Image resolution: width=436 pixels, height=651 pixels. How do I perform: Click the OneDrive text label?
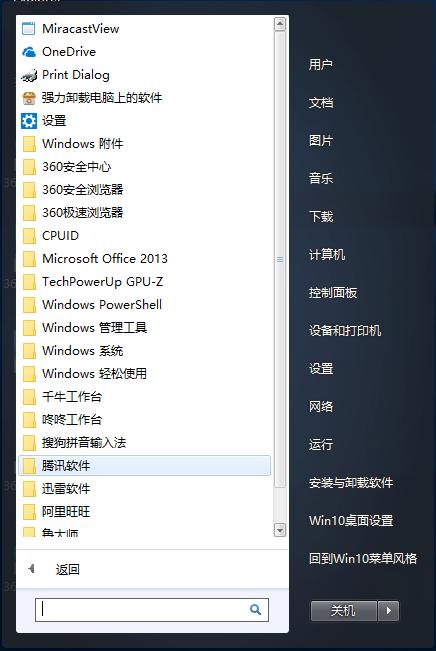pyautogui.click(x=69, y=52)
